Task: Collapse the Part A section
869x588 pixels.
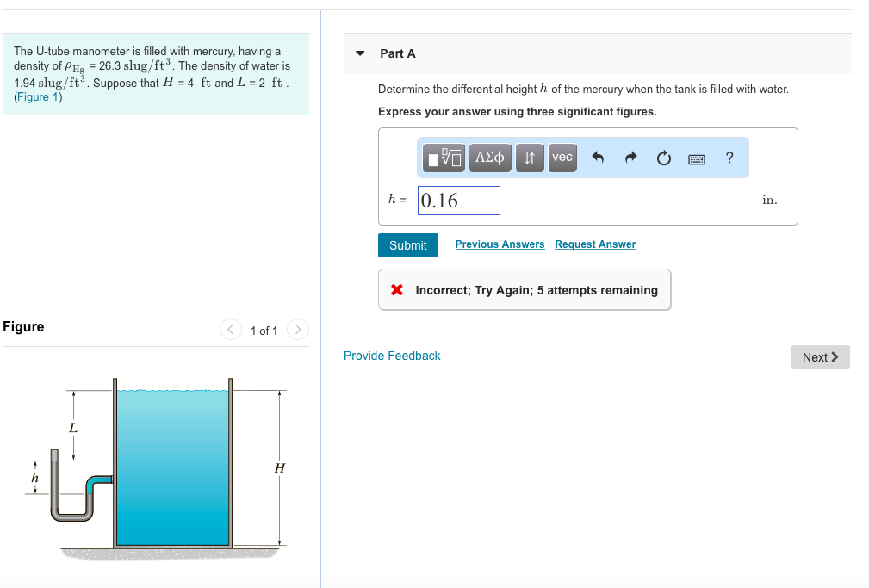Action: (x=359, y=53)
